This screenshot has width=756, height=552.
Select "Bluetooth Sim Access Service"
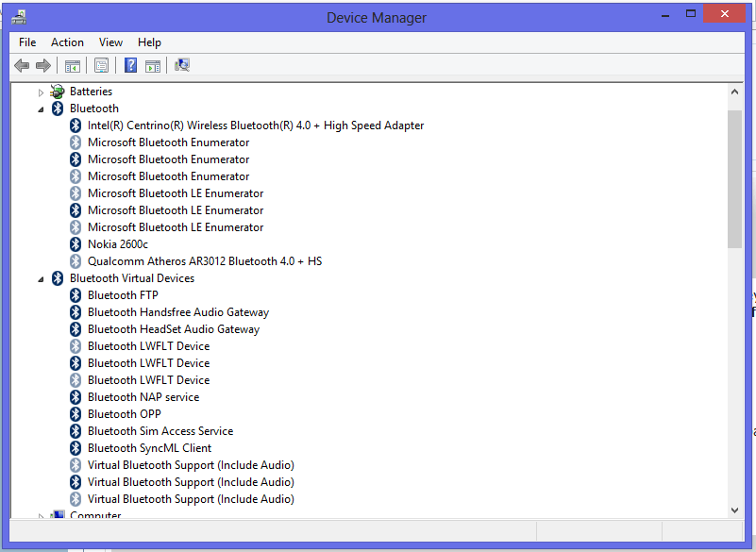pyautogui.click(x=160, y=431)
